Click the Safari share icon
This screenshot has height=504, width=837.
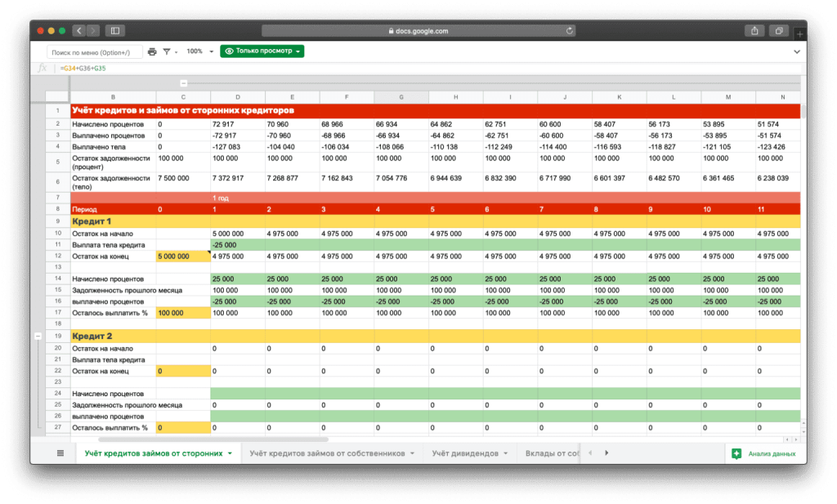pyautogui.click(x=754, y=31)
